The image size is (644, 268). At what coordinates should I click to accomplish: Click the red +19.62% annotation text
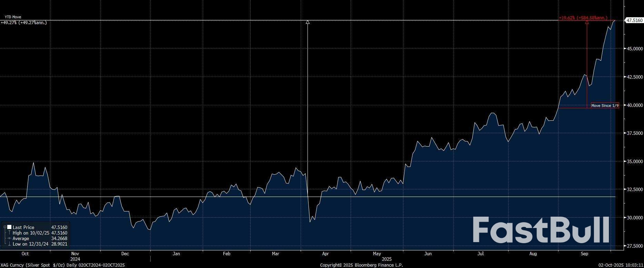(583, 18)
